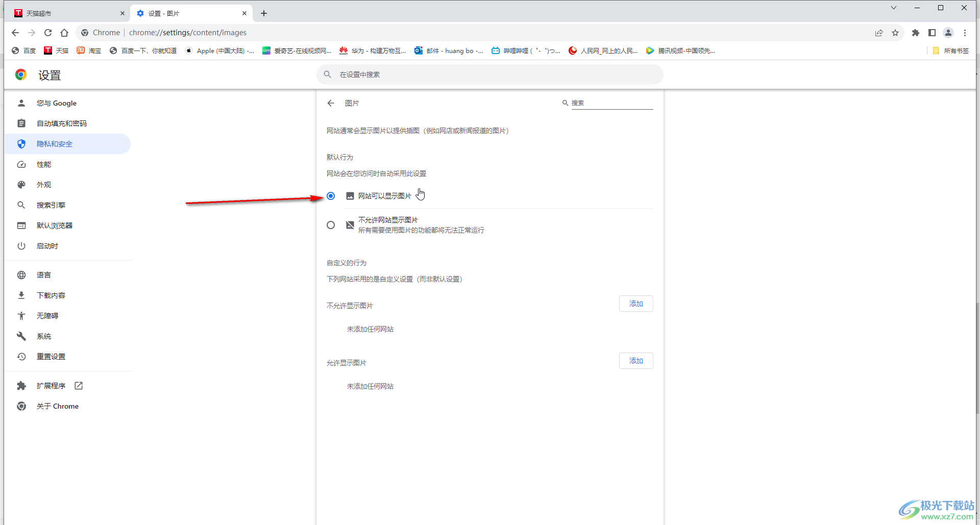Click the browser forward arrow
This screenshot has width=980, height=525.
pyautogui.click(x=32, y=33)
